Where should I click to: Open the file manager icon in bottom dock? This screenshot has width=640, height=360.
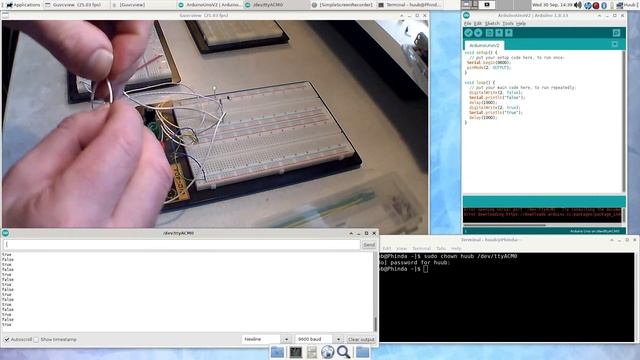tap(278, 352)
